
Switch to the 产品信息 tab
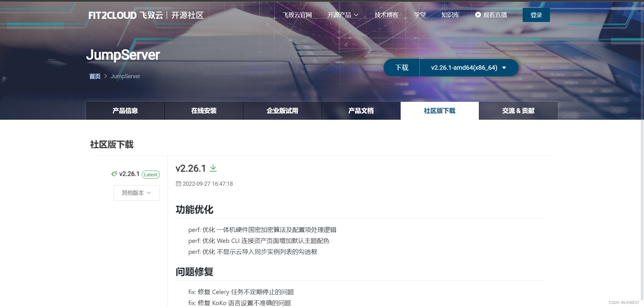pos(125,111)
